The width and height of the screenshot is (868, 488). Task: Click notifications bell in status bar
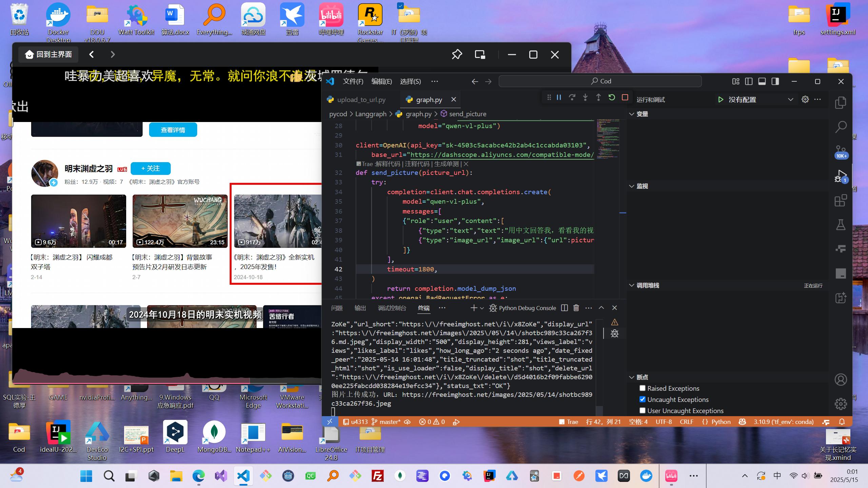click(x=842, y=422)
